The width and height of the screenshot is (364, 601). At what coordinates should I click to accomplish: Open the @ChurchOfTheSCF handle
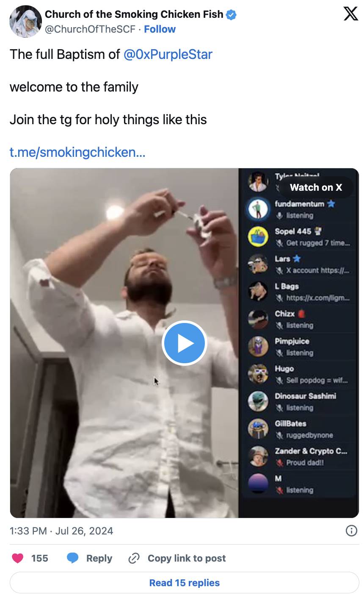point(90,29)
